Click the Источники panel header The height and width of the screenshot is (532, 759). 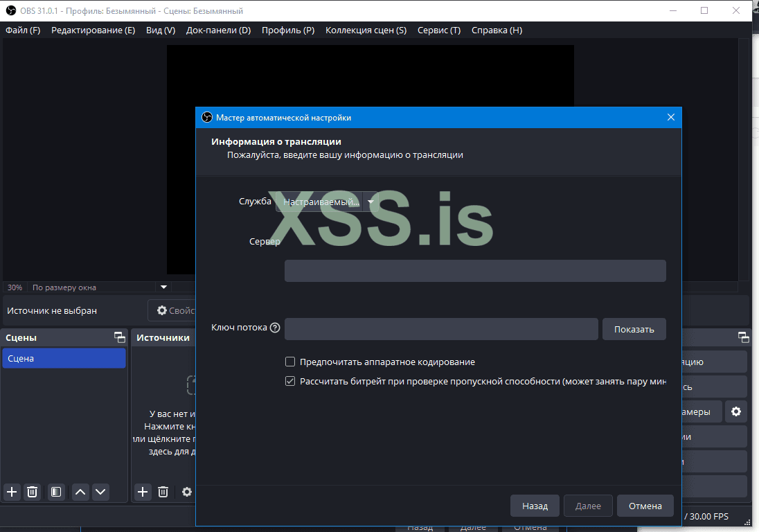(163, 337)
